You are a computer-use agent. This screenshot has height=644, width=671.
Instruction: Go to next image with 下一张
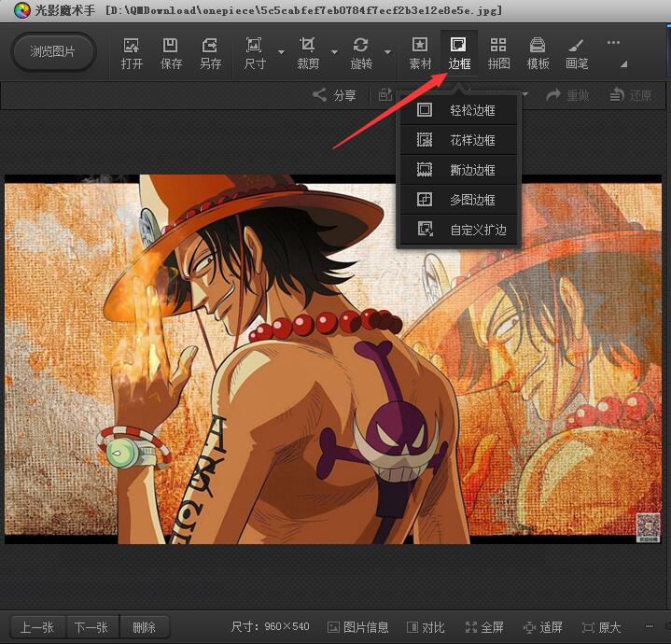(x=91, y=627)
